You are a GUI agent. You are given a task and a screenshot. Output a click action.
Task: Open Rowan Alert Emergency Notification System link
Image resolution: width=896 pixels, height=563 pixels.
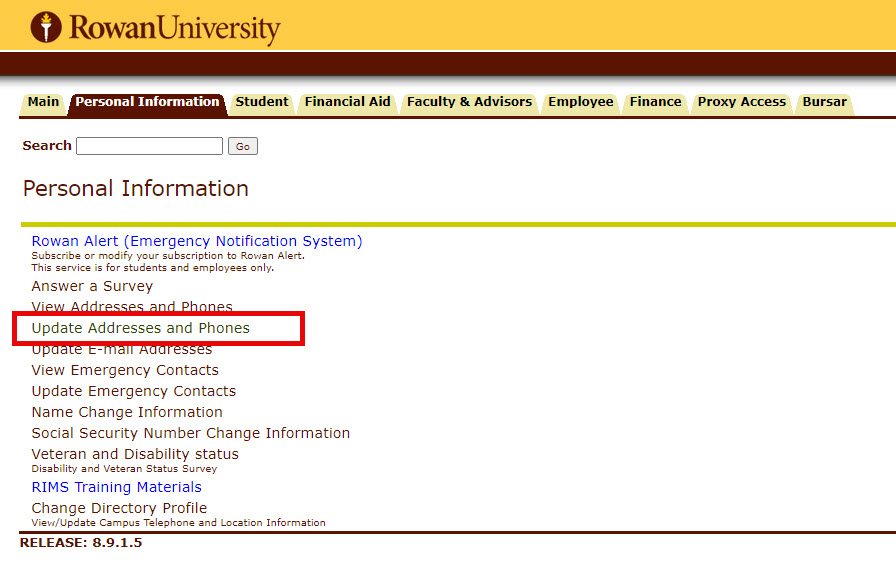(x=196, y=241)
